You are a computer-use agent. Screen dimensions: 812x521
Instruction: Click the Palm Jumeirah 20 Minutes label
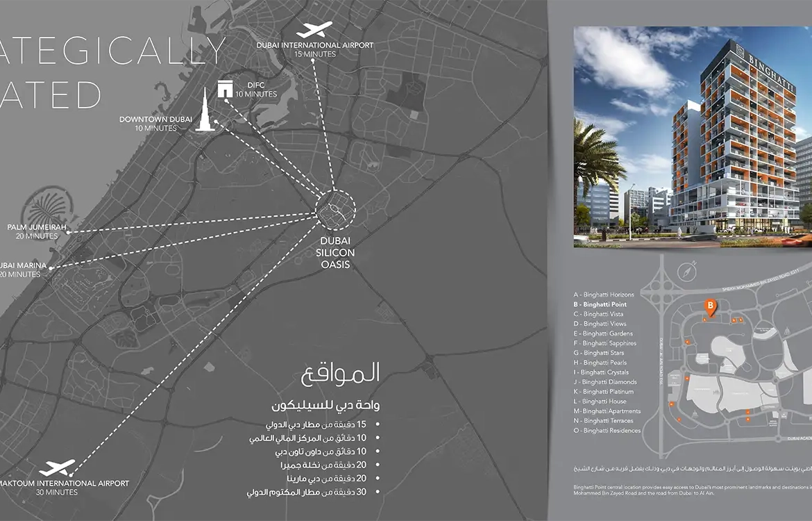tap(37, 232)
